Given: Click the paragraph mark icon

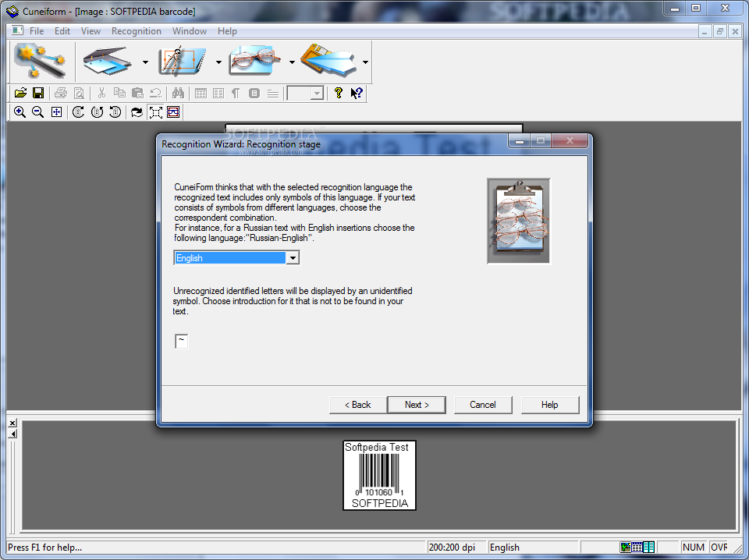Looking at the screenshot, I should pyautogui.click(x=236, y=93).
